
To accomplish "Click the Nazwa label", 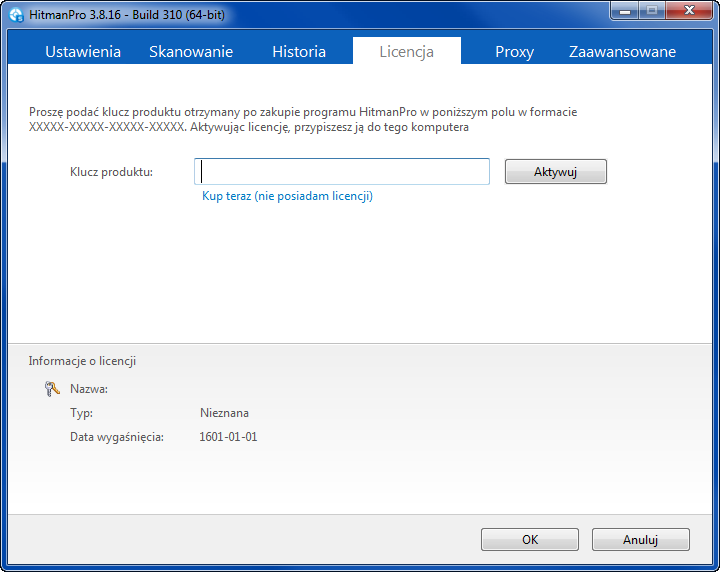I will (x=89, y=389).
